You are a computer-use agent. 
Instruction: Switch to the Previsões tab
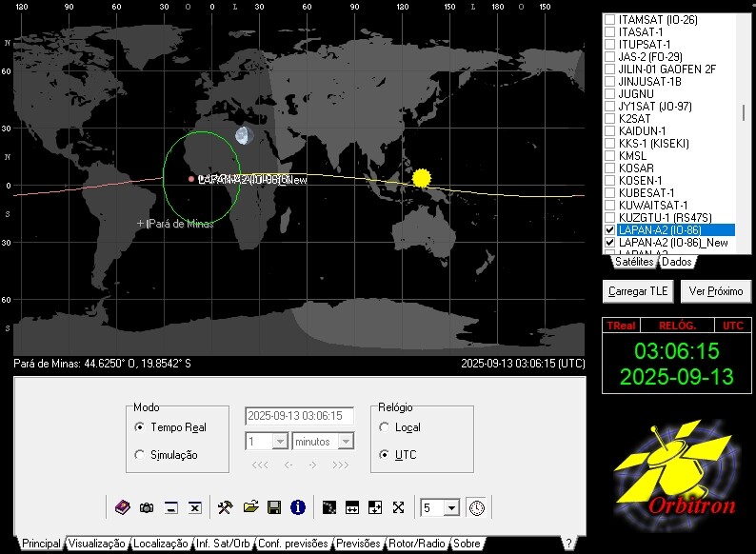[x=358, y=544]
